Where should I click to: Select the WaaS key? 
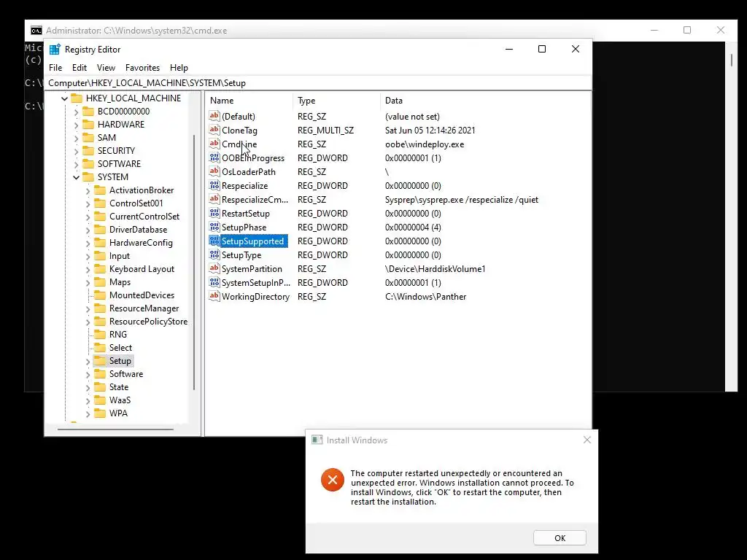pyautogui.click(x=120, y=400)
